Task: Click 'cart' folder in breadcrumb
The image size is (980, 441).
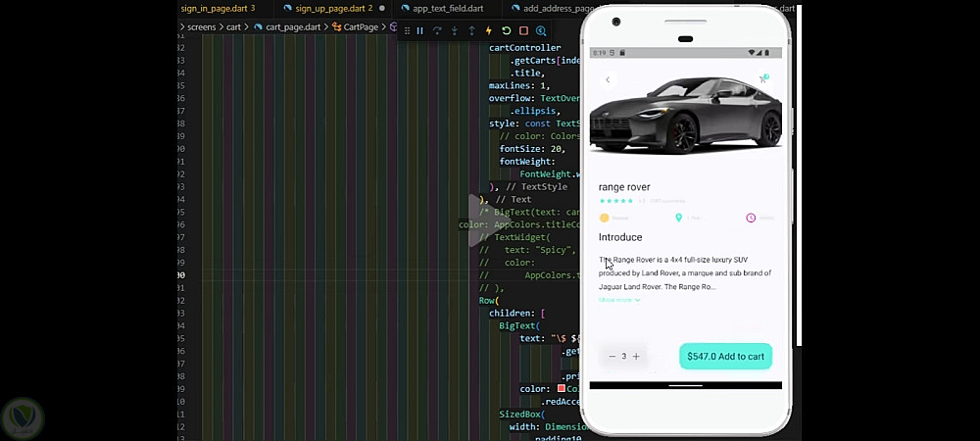Action: click(234, 26)
